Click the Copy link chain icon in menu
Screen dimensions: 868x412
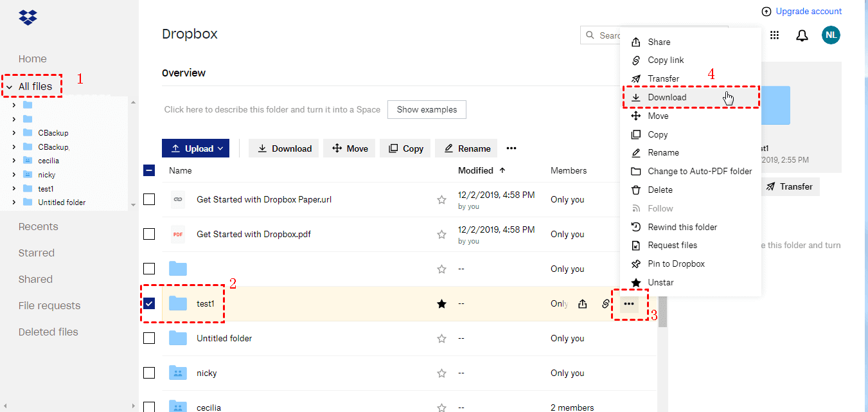[636, 60]
